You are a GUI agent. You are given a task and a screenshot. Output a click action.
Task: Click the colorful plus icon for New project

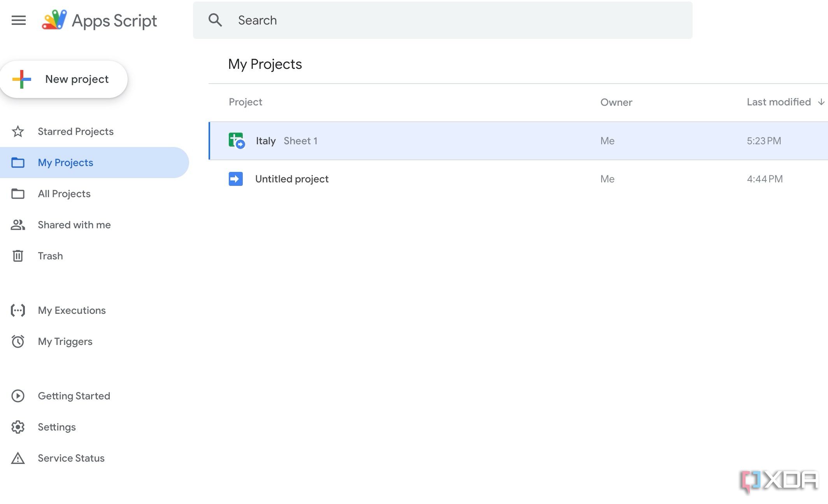[22, 79]
